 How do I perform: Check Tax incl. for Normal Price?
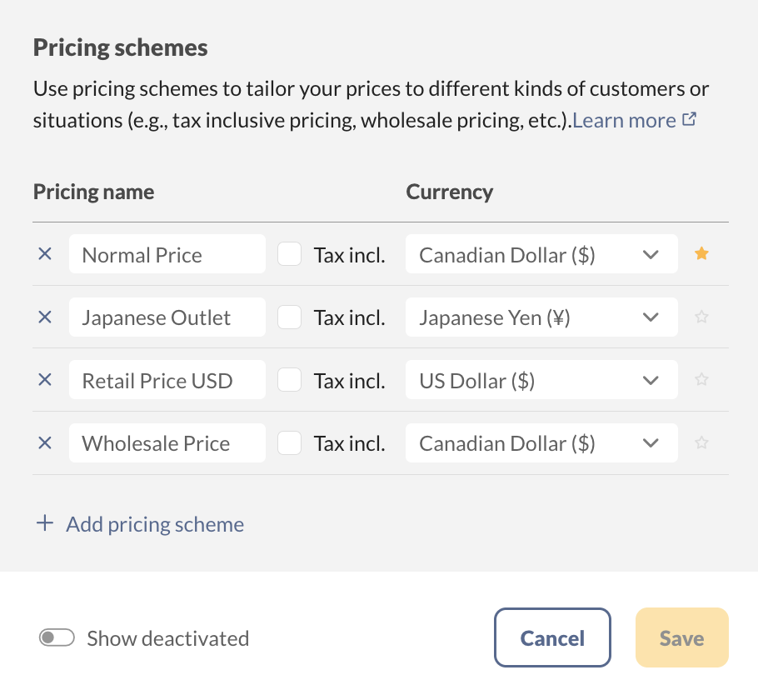point(289,254)
